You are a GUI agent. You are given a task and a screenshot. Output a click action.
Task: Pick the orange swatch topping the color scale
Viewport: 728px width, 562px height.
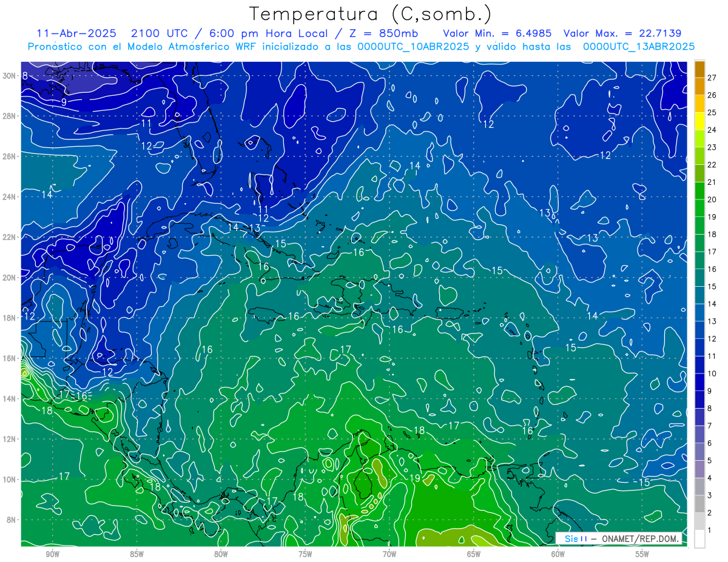pyautogui.click(x=699, y=69)
